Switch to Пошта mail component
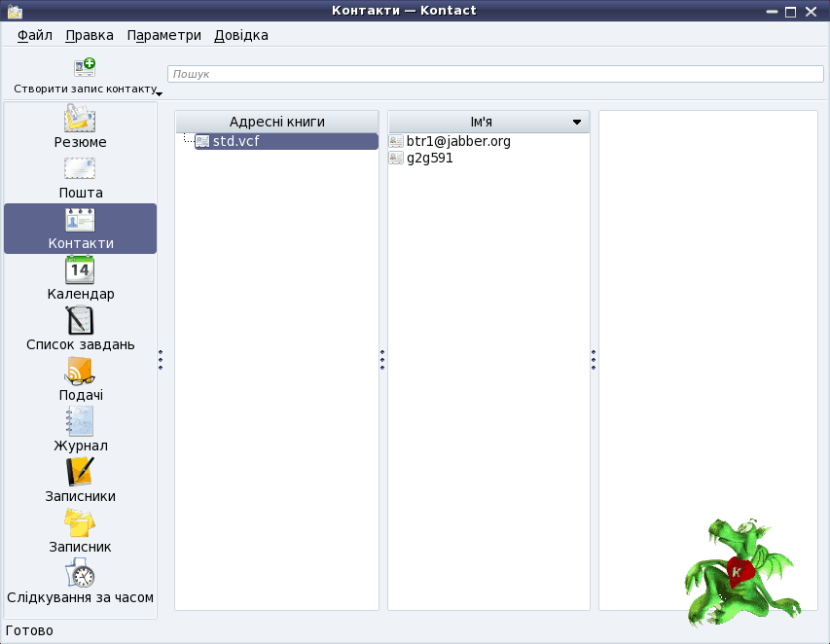The image size is (830, 644). [80, 178]
